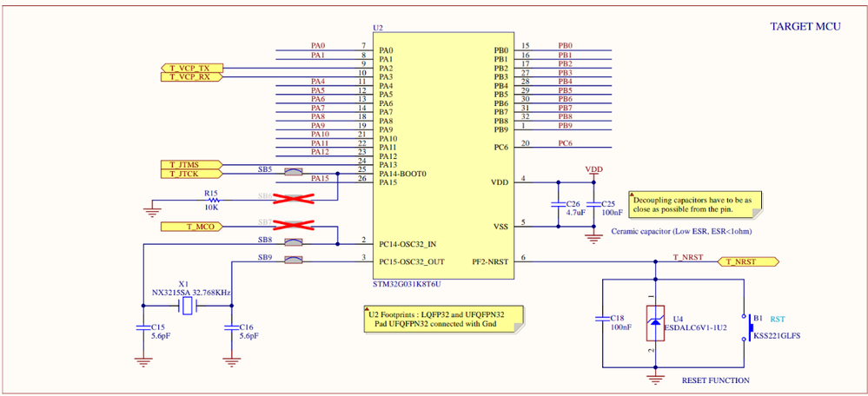Select the X1 crystal symbol
The image size is (868, 396).
coord(189,306)
